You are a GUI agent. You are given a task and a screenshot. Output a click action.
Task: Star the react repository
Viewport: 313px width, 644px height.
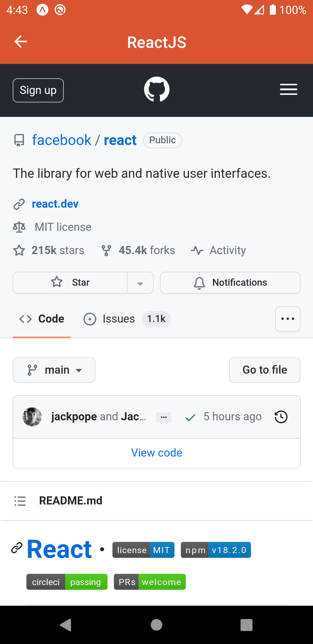[x=70, y=283]
